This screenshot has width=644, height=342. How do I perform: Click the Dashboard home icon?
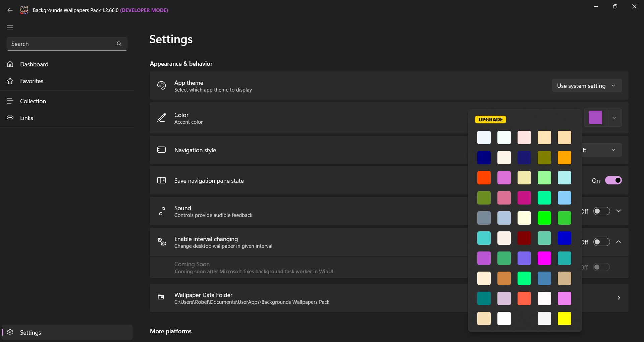tap(10, 64)
